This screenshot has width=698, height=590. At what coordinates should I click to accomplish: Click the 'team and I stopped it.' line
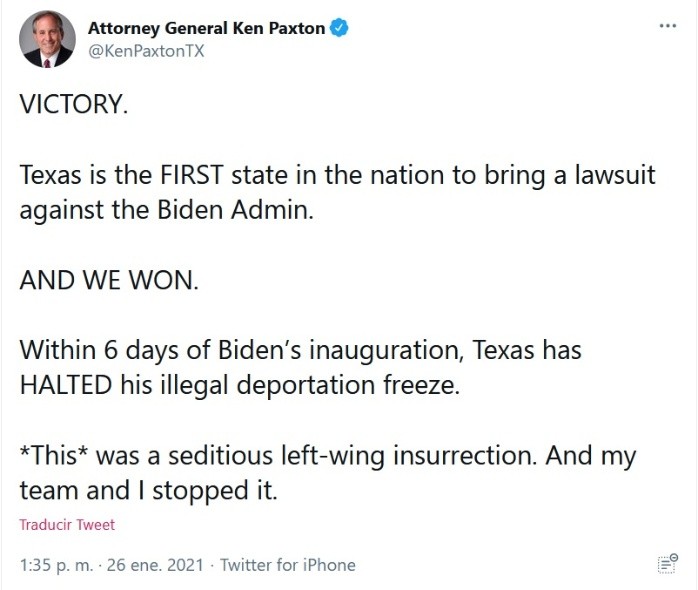(145, 491)
